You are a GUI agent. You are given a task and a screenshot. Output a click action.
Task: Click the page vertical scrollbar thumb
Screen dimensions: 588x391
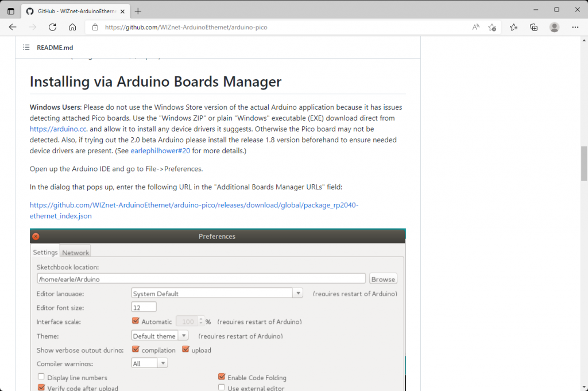(x=584, y=163)
